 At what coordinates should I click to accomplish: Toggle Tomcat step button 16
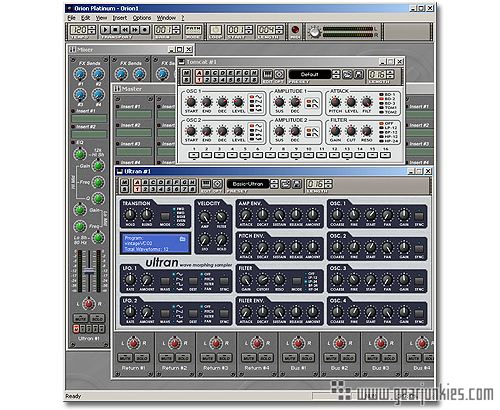click(x=385, y=155)
